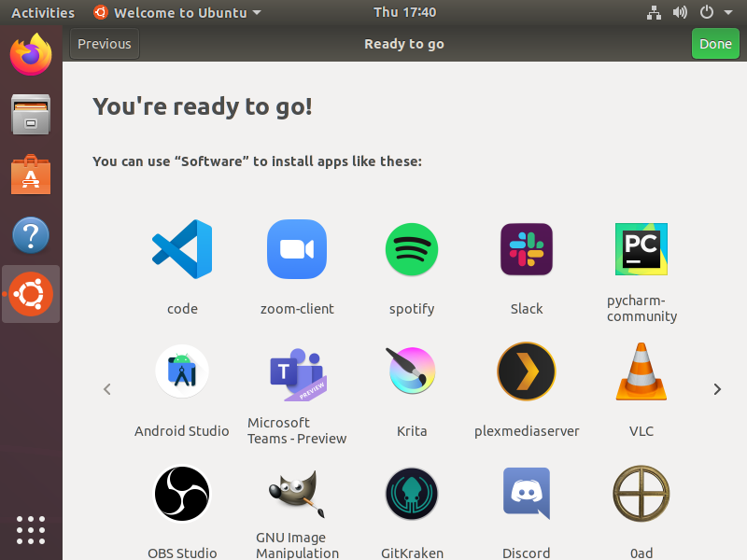This screenshot has width=747, height=560.
Task: Click the "code" app label
Action: (x=182, y=309)
